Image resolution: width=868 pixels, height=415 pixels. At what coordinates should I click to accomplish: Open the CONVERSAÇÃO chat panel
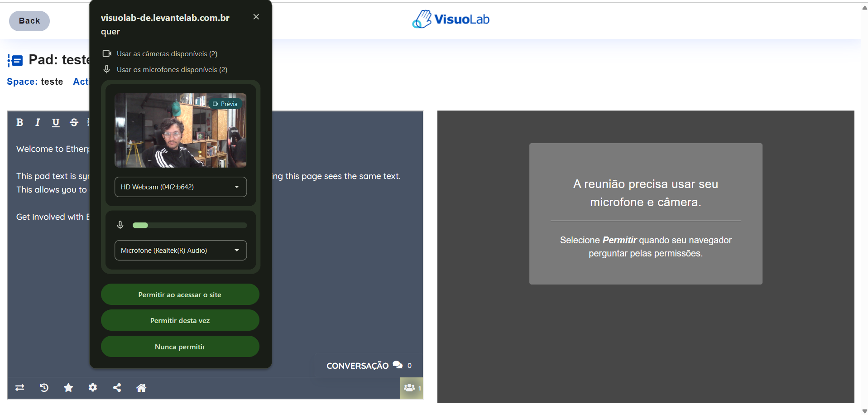pos(369,366)
